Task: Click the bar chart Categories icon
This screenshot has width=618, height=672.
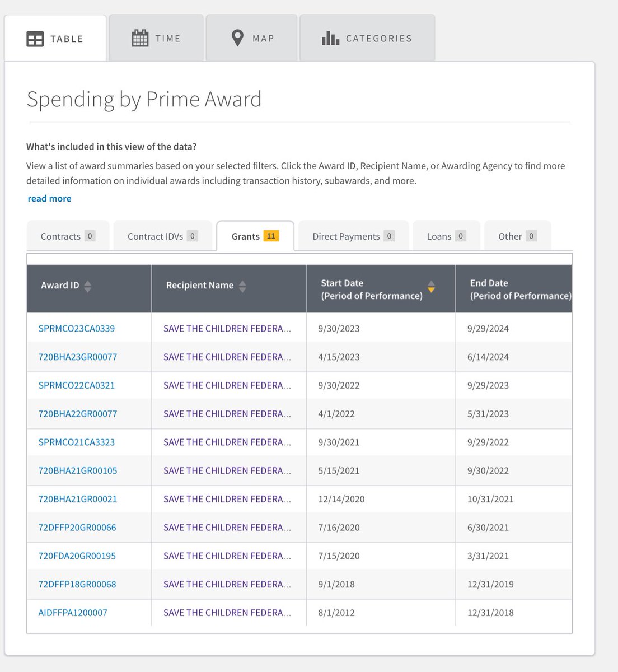Action: pyautogui.click(x=330, y=38)
